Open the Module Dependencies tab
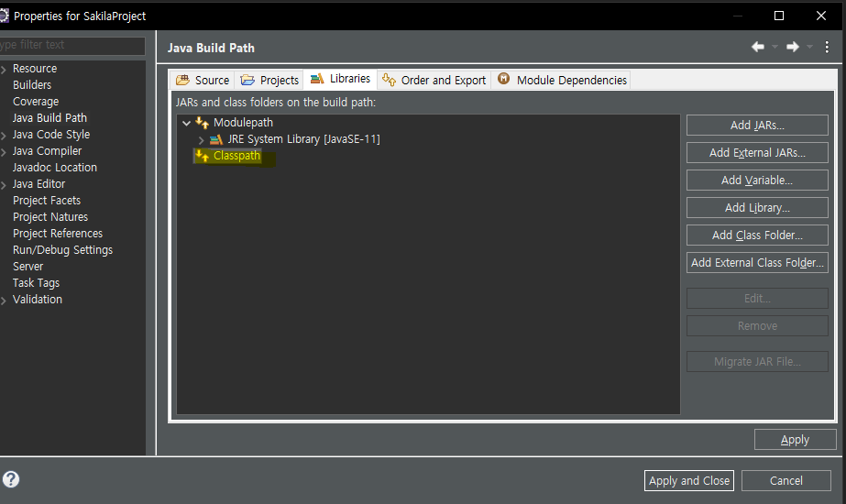846x504 pixels. coord(562,80)
